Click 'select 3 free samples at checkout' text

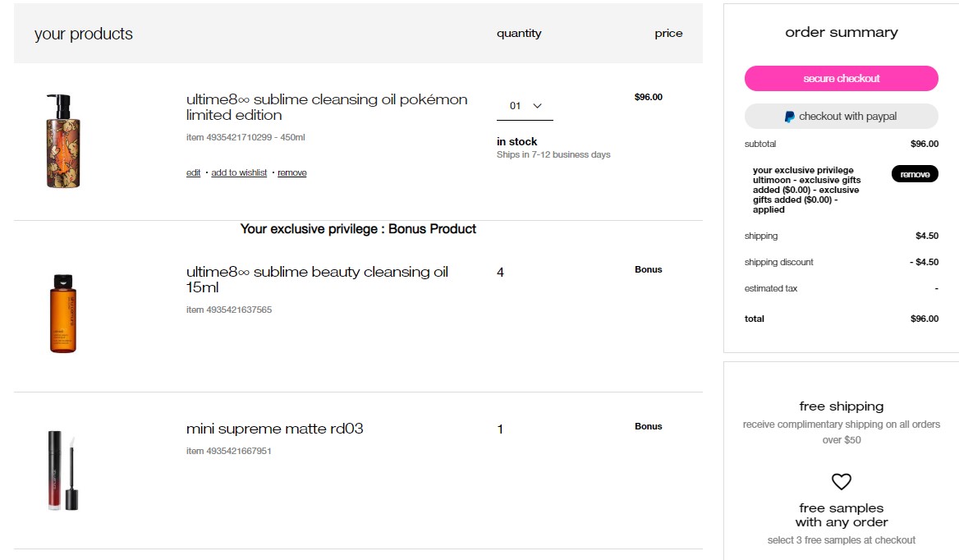841,540
